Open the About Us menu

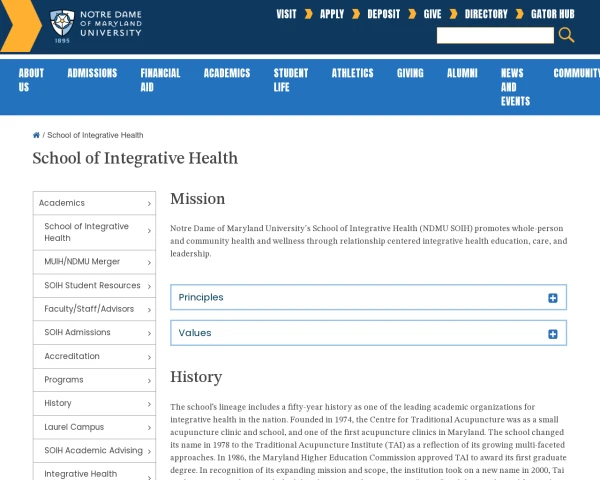tap(31, 80)
